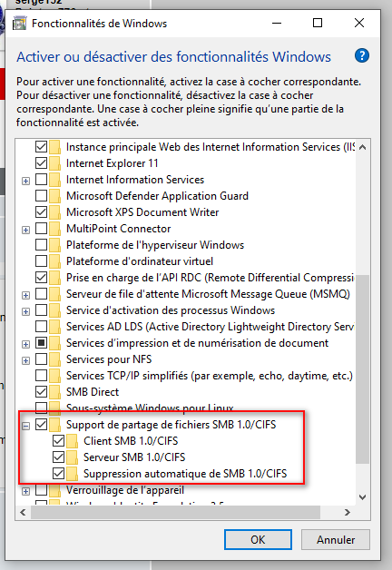Uncheck Microsoft XPS Document Writer
Screen dimensions: 392x570
pyautogui.click(x=41, y=212)
